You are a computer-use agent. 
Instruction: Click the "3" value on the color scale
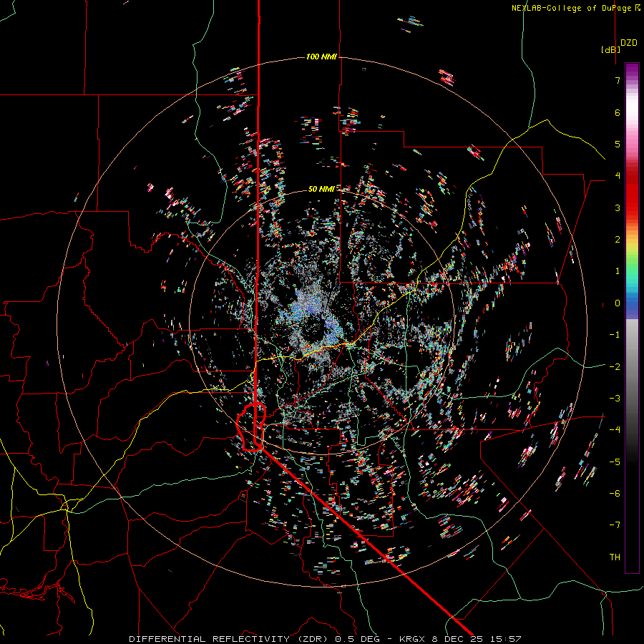[x=618, y=208]
